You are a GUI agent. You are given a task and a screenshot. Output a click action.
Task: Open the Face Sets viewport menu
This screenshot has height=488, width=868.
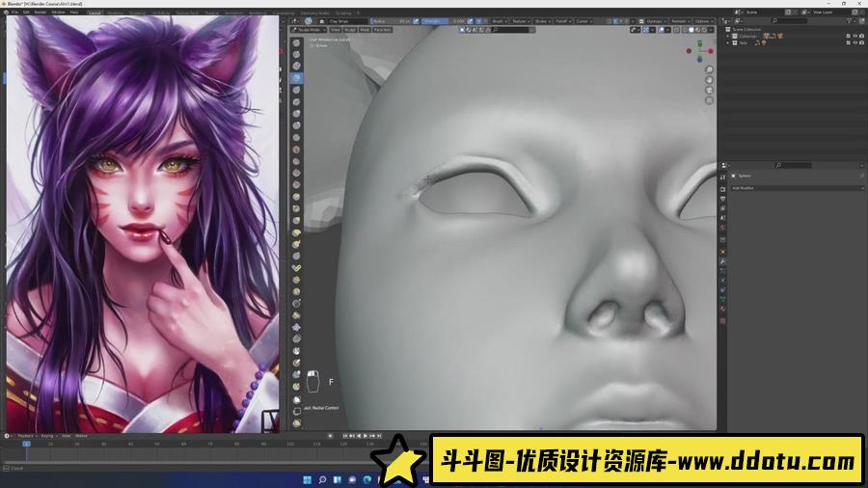click(382, 29)
